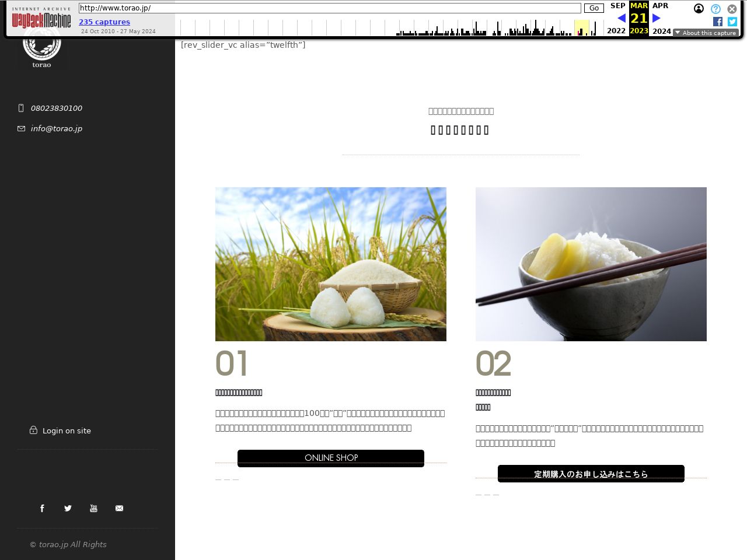
Task: Open the rice field onigiri image
Action: 331,264
